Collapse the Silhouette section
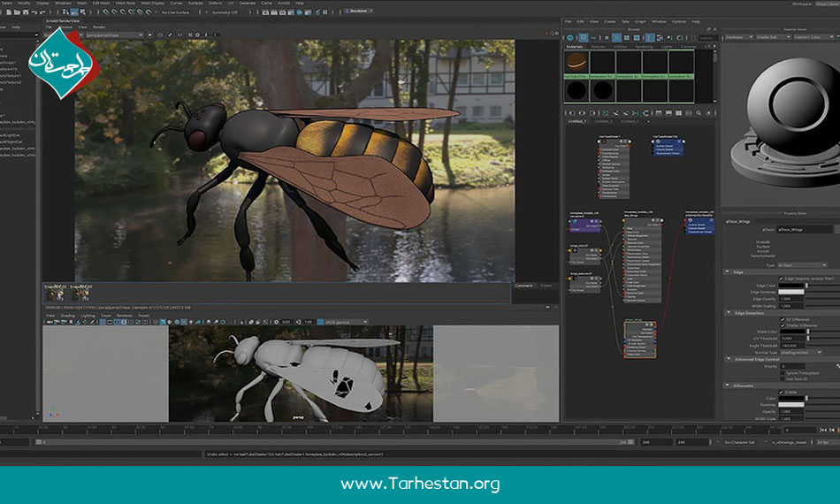The height and width of the screenshot is (504, 840). pos(728,386)
